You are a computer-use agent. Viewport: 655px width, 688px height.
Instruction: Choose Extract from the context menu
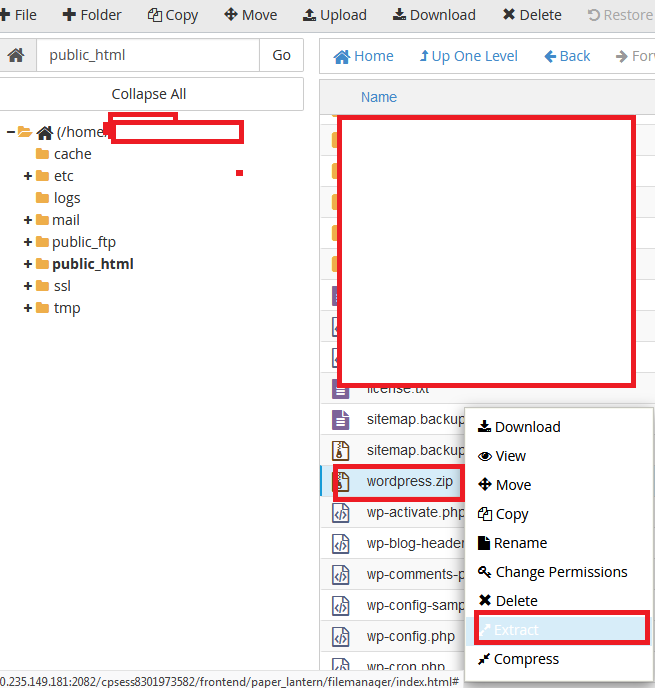coord(516,630)
